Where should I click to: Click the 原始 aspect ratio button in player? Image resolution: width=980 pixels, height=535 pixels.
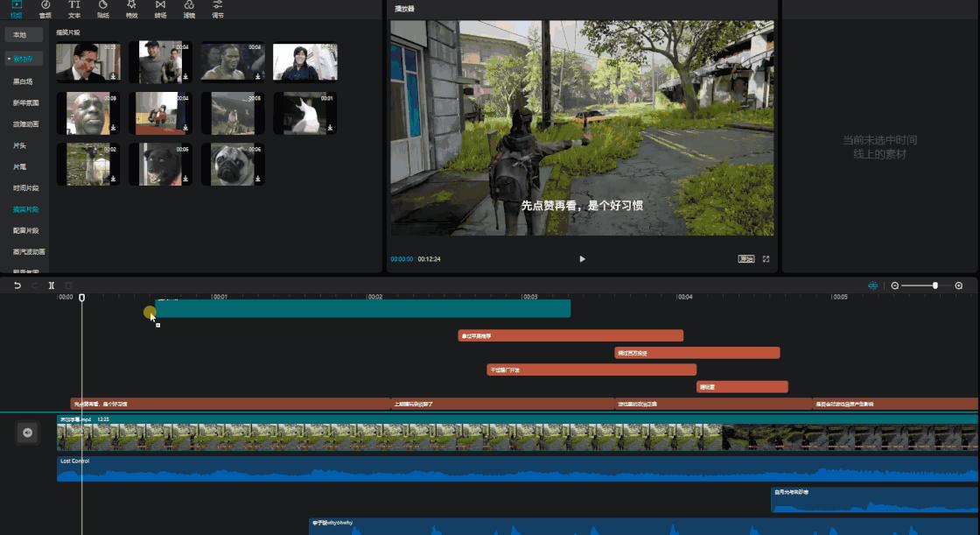coord(746,259)
